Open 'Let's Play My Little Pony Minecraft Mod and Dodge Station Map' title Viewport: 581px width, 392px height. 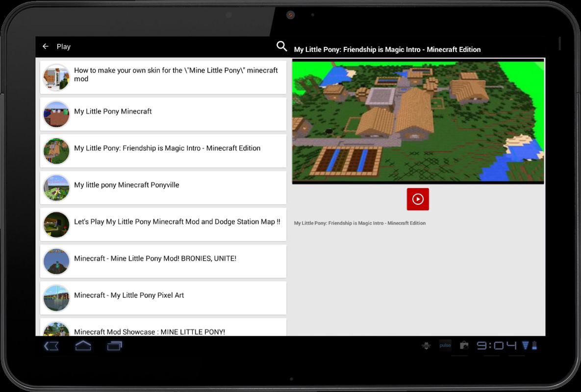[177, 222]
